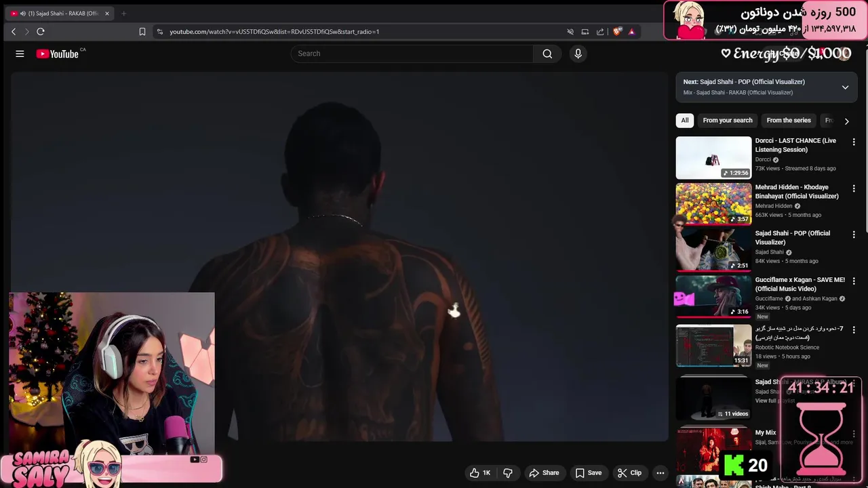Dislike the video with the thumbs-down button

[508, 473]
